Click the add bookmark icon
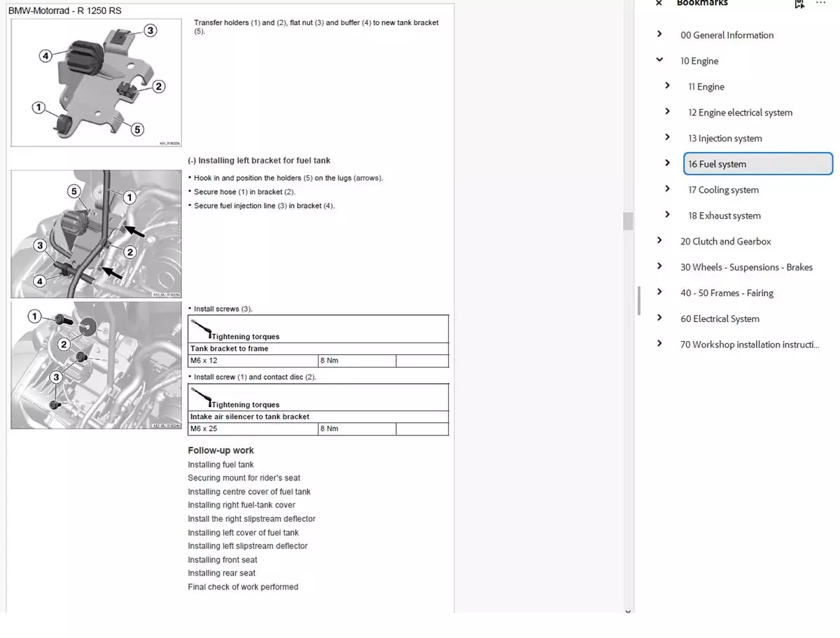 pos(799,4)
